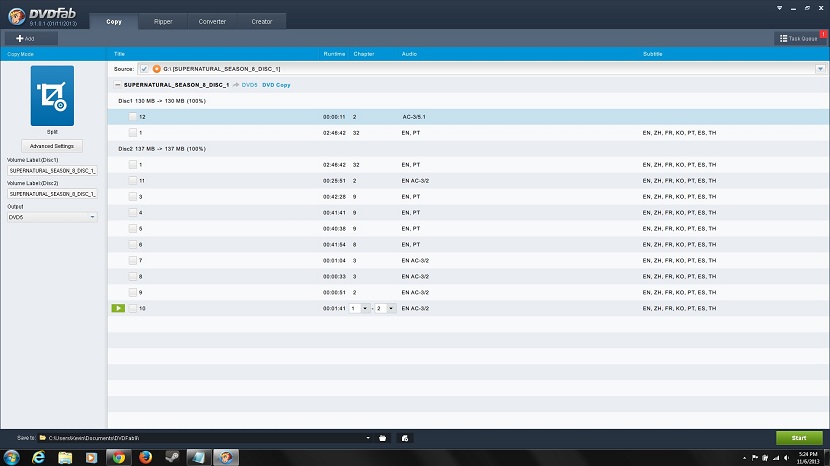Click the green Start button

click(798, 438)
